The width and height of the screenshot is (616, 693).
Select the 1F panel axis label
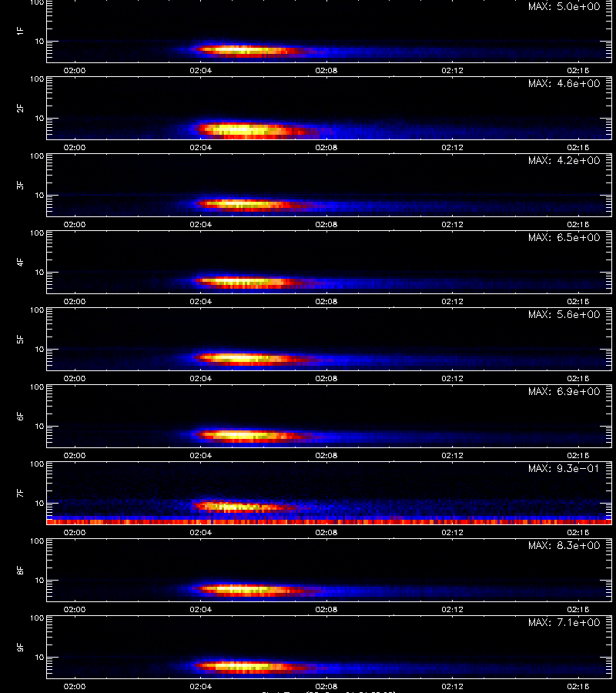20,31
